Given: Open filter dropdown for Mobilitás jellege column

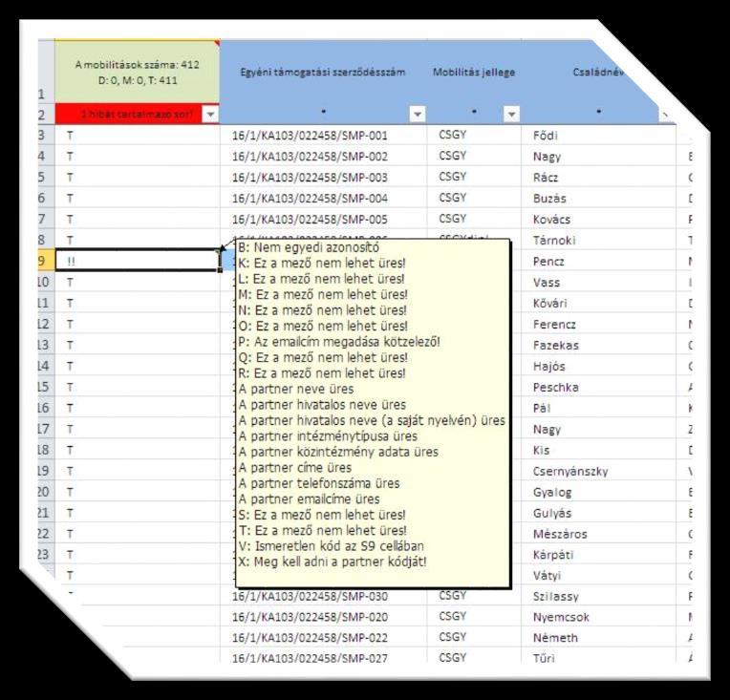Looking at the screenshot, I should click(x=511, y=114).
